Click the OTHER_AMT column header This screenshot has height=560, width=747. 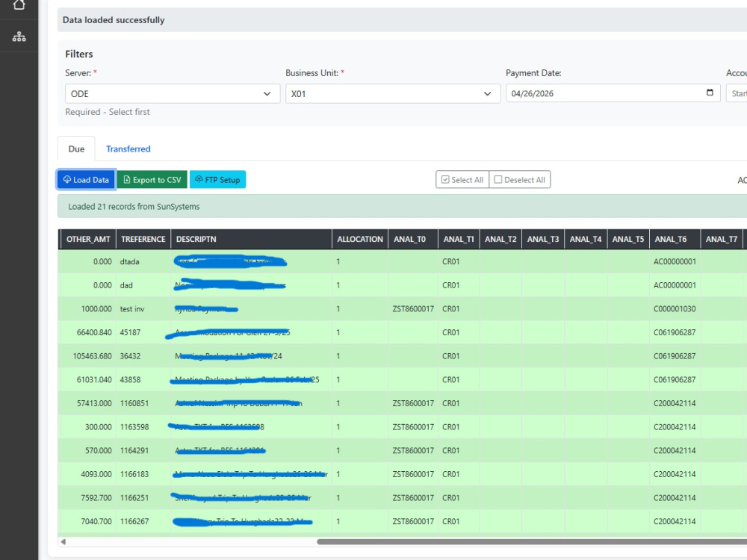[x=88, y=239]
